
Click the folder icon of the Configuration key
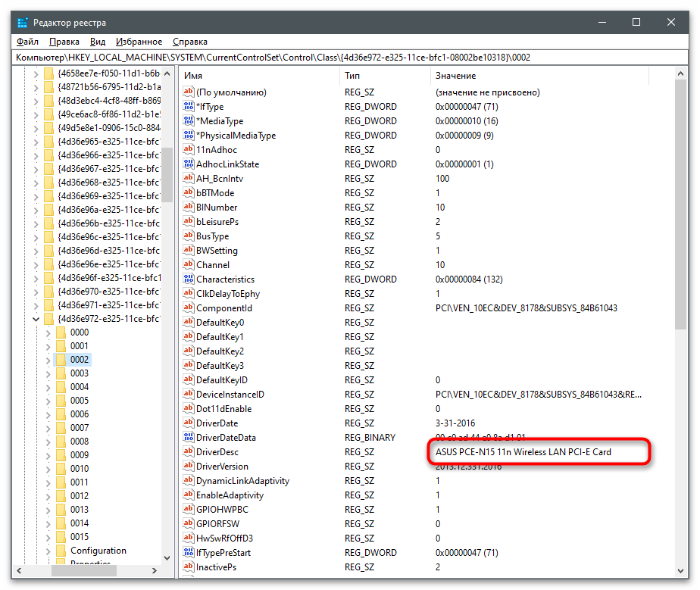pos(61,551)
